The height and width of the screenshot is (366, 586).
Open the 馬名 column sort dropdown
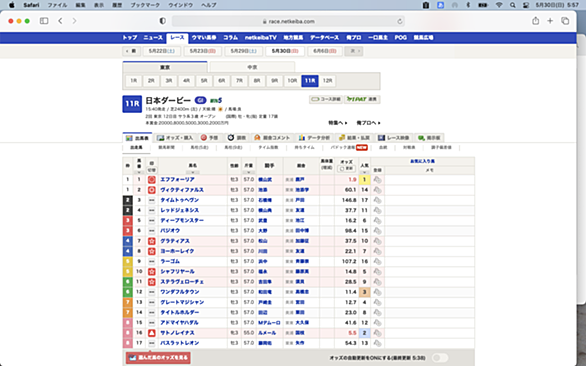(192, 172)
